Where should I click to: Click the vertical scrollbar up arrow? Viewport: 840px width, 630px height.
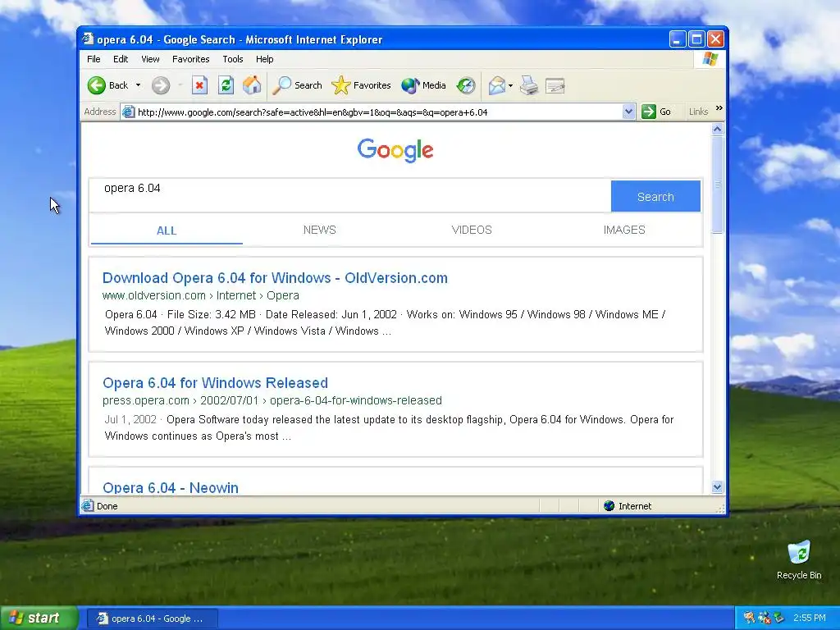pyautogui.click(x=717, y=129)
